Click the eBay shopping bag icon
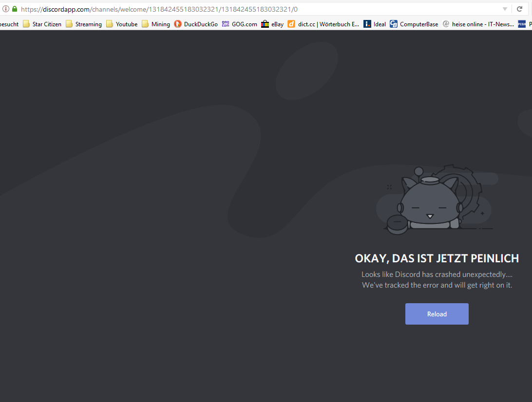Screen dimensions: 532x402 [x=265, y=24]
